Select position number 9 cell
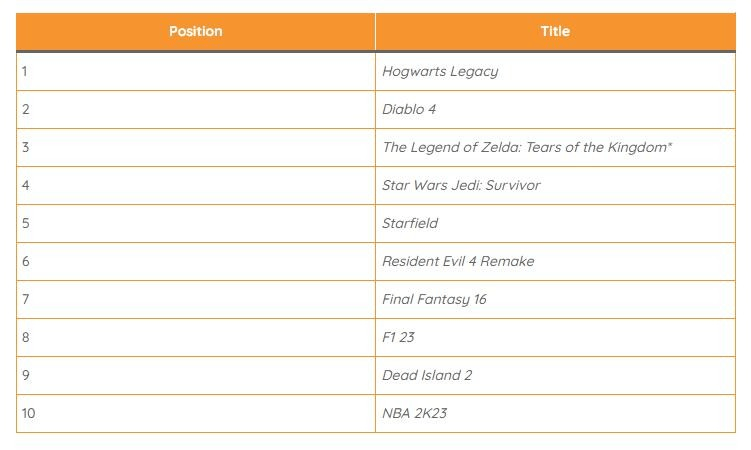Screen dimensions: 751x450 point(195,375)
